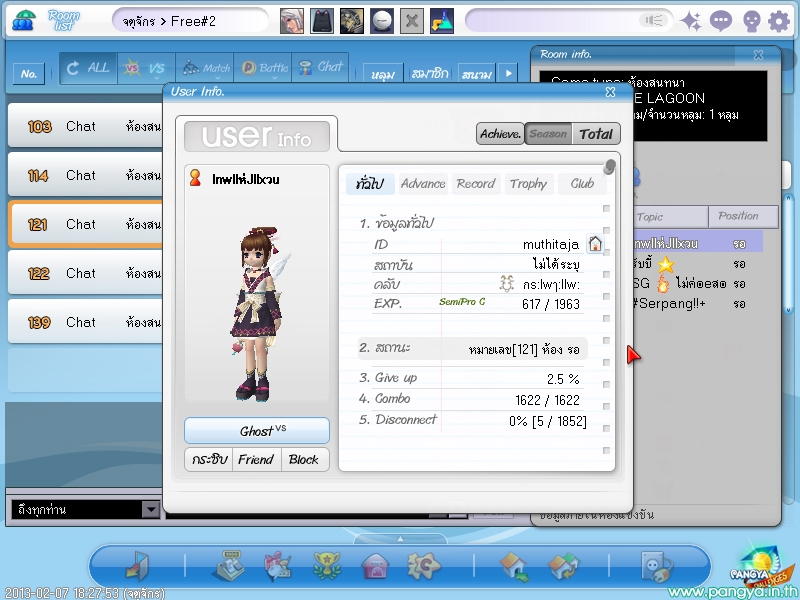
Task: Open the skull icon at top right
Action: tap(752, 21)
